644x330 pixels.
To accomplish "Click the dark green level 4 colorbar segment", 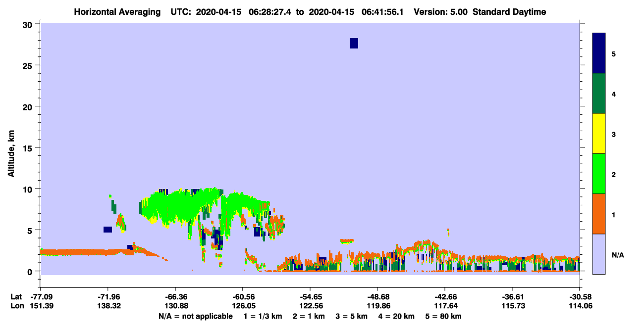I will (x=599, y=94).
